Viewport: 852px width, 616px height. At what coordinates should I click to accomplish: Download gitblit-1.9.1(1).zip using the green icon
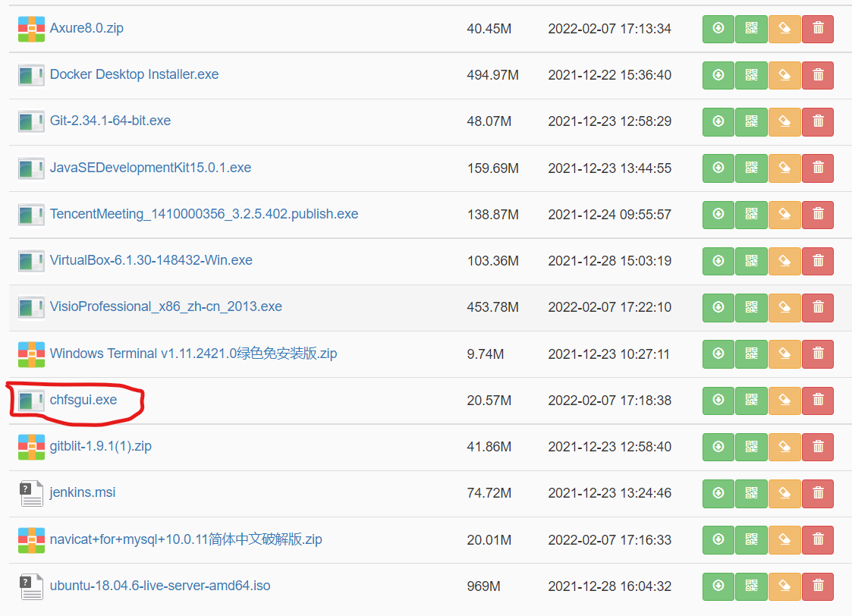(718, 447)
